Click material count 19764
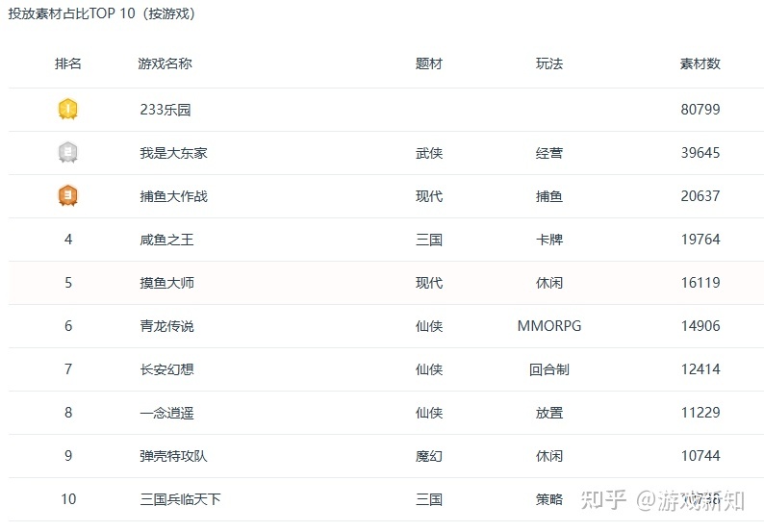 (700, 240)
